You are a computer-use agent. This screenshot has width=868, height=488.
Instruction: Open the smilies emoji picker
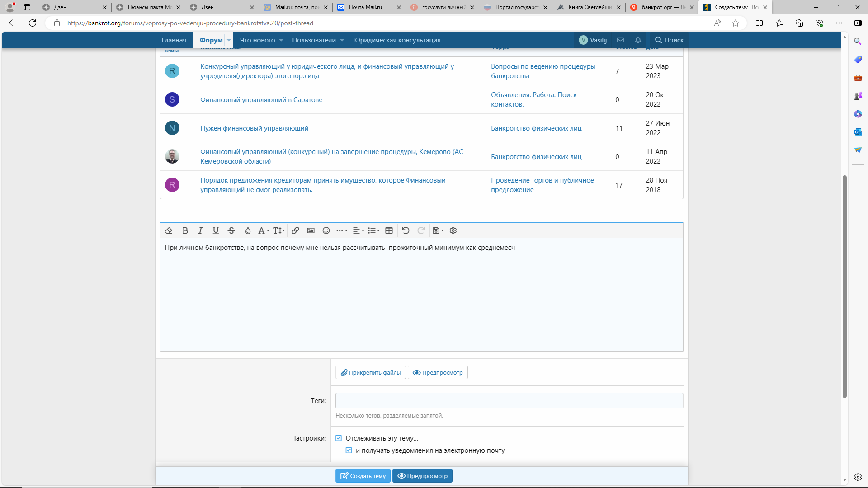tap(326, 230)
